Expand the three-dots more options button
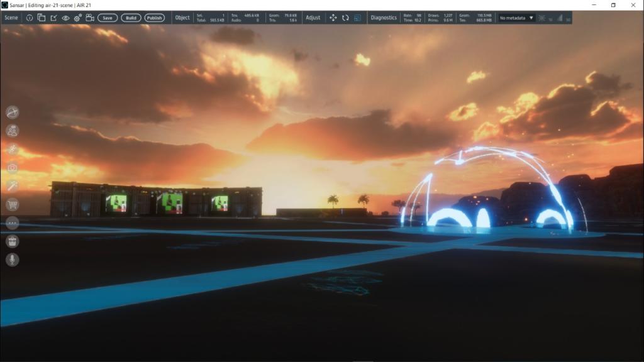This screenshot has height=362, width=644. [x=13, y=222]
